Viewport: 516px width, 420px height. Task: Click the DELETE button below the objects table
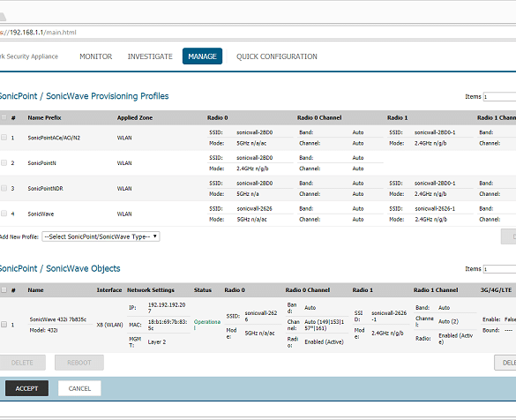click(x=22, y=363)
